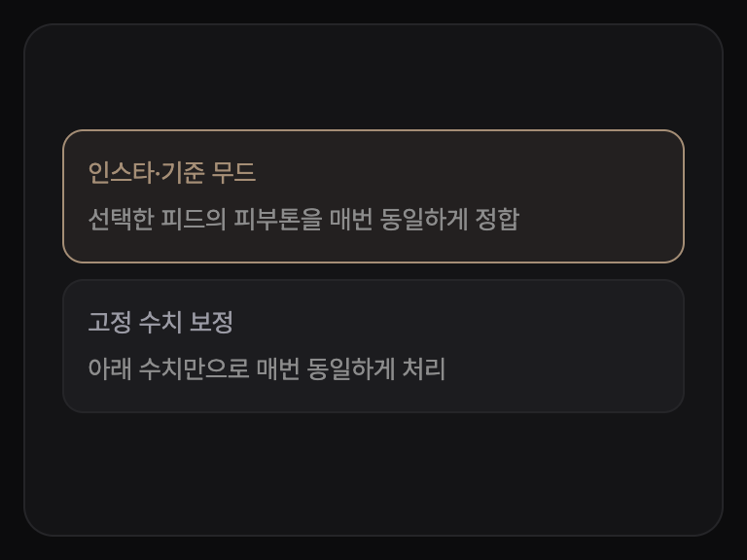
Task: Pick the first option in the mode list
Action: click(373, 196)
